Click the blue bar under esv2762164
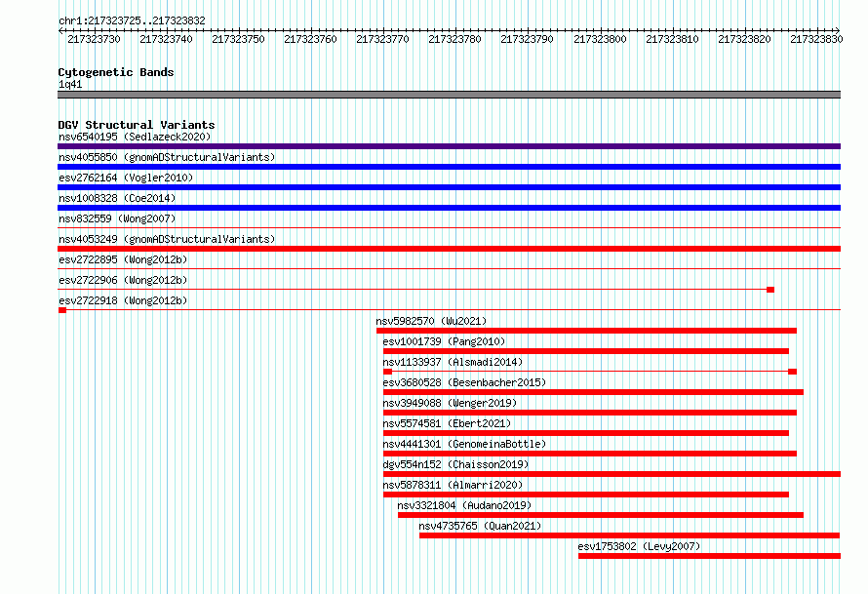Screen dimensions: 868x594 449,187
